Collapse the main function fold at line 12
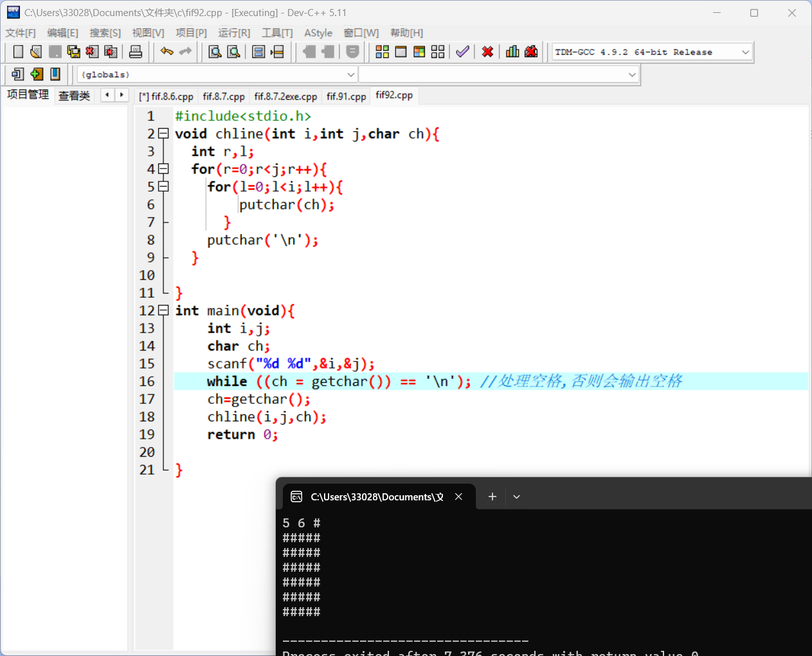 pos(163,311)
